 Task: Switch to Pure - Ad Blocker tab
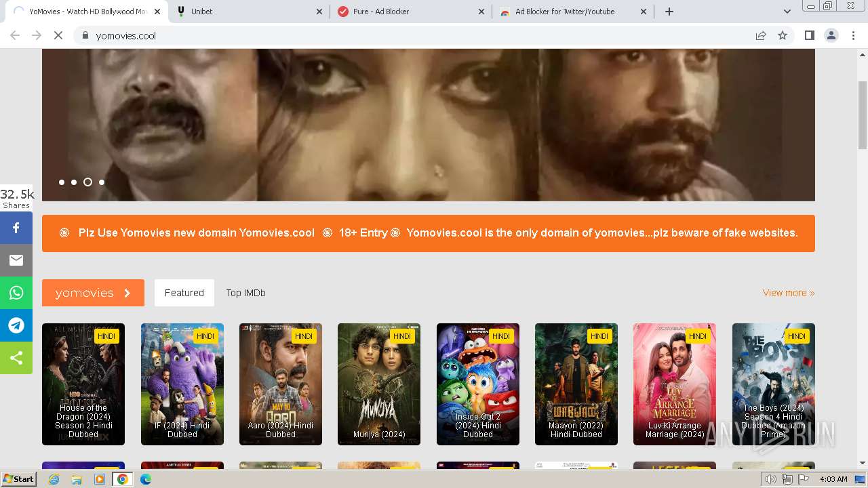(x=411, y=12)
